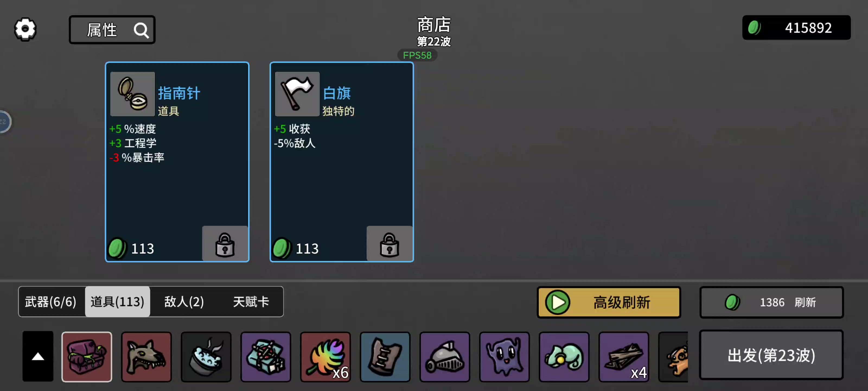The image size is (868, 391).
Task: Select the purple ghost item icon
Action: pos(504,357)
